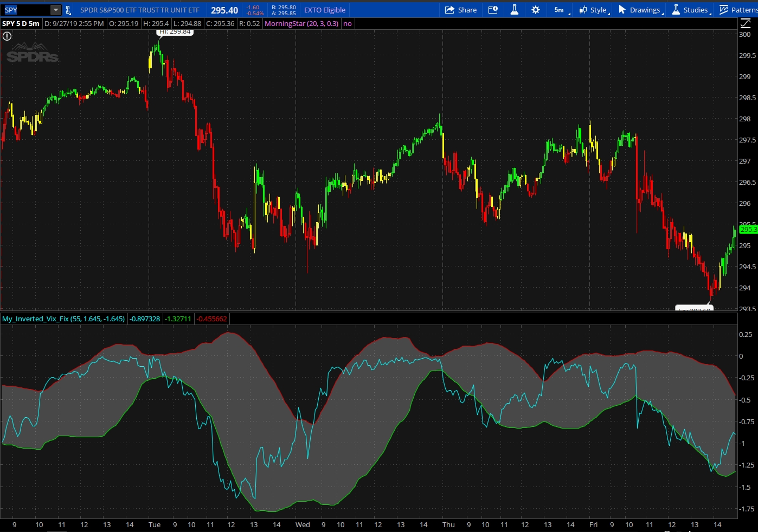Open the SPY symbol dropdown arrow
The image size is (758, 532).
coord(55,9)
